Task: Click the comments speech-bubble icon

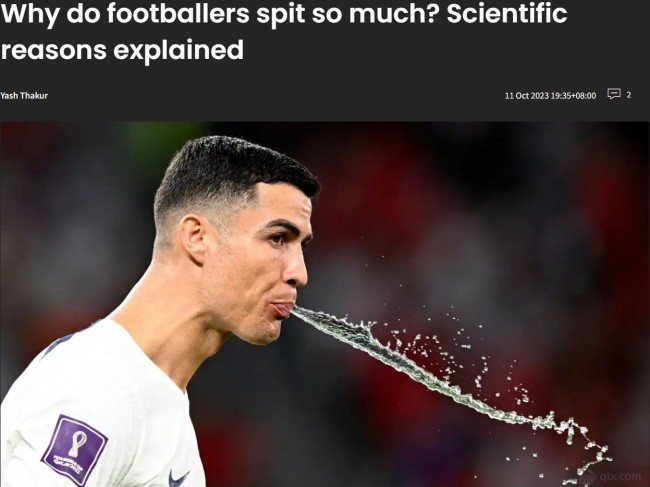Action: [614, 94]
